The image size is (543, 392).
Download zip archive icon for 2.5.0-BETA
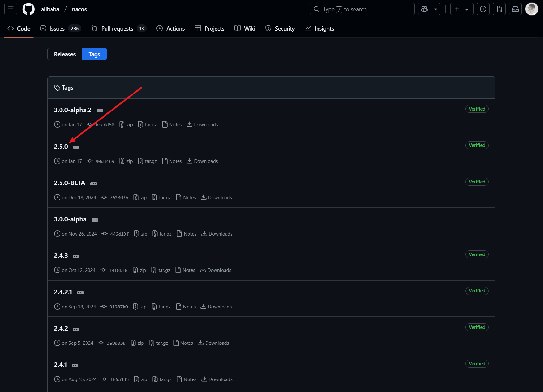point(136,197)
